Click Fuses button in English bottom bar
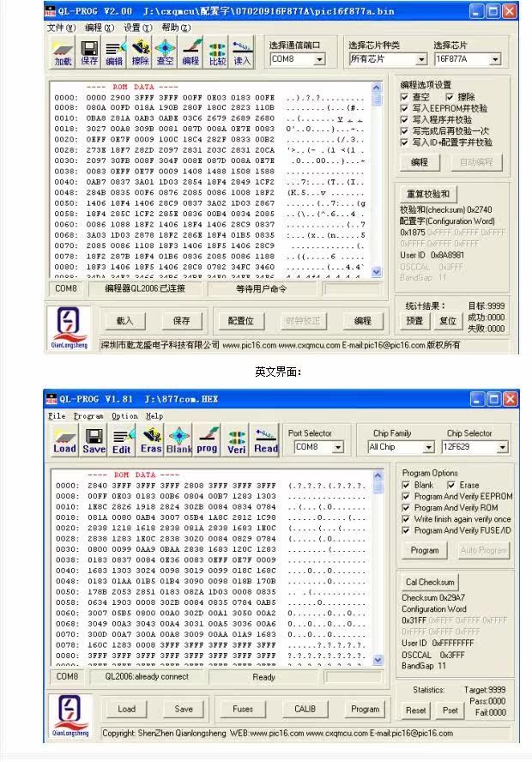This screenshot has width=532, height=762. pyautogui.click(x=243, y=709)
